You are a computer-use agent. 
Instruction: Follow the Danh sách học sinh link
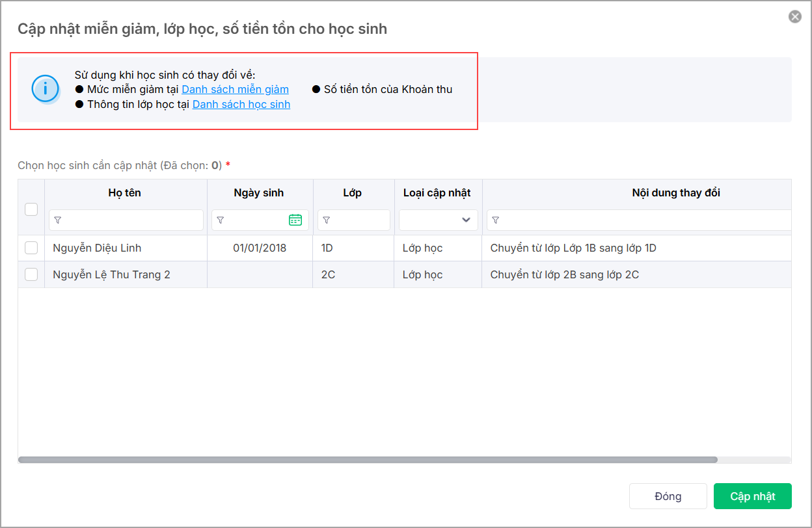point(241,104)
